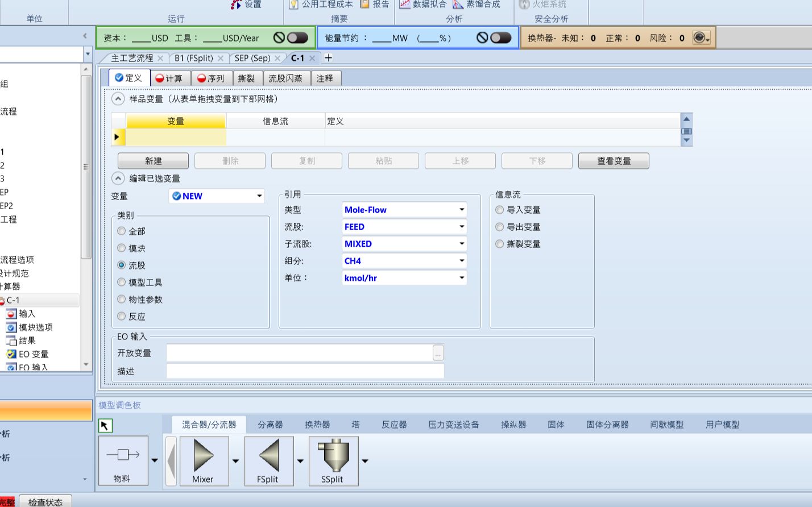
Task: Close the 主工艺流程 tab
Action: tap(160, 58)
